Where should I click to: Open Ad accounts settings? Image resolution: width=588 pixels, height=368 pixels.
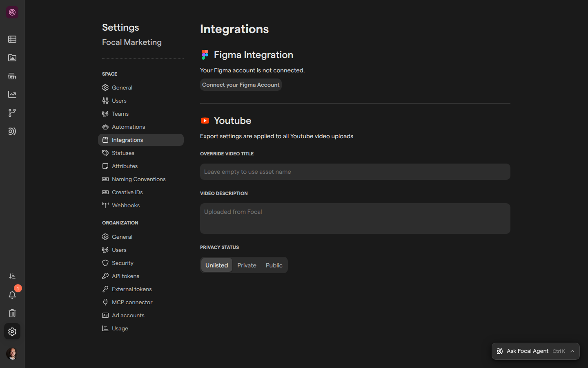pyautogui.click(x=141, y=315)
